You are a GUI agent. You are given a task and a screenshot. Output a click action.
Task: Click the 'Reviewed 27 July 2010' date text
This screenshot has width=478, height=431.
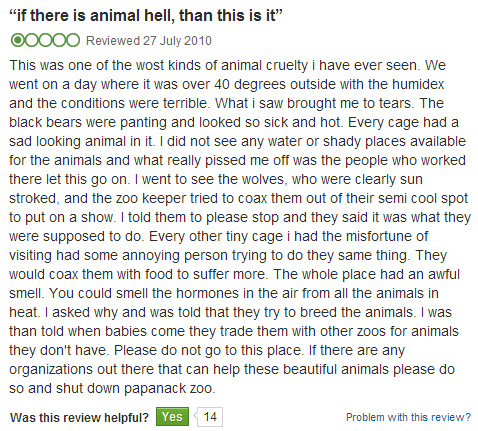click(149, 41)
